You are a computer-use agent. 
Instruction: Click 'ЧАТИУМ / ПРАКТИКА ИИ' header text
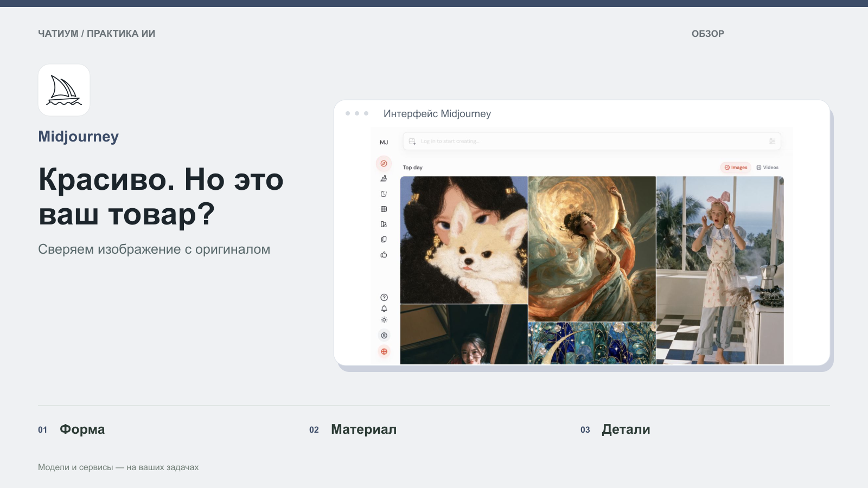click(97, 34)
